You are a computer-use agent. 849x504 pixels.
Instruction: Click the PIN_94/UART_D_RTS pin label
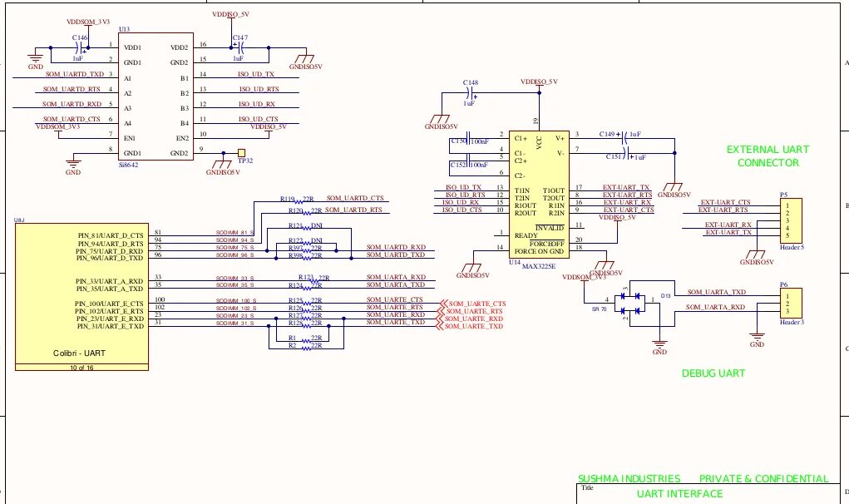[111, 244]
